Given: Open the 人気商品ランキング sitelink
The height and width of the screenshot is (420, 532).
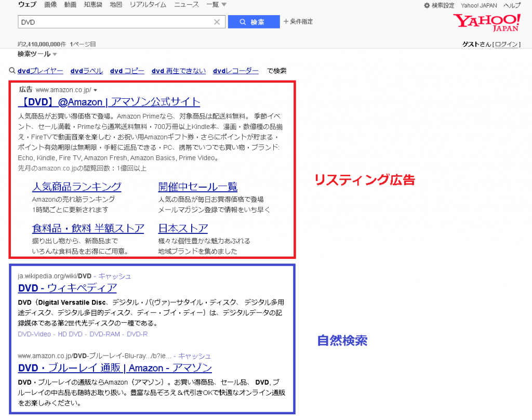Looking at the screenshot, I should 77,187.
